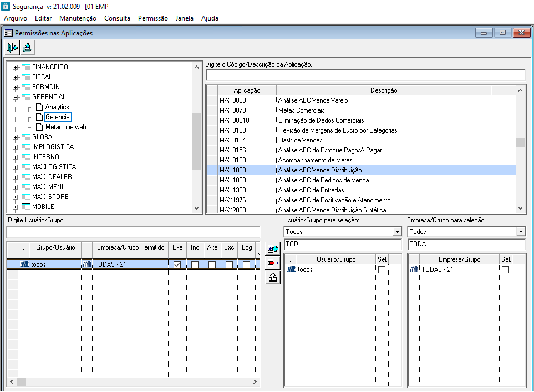The image size is (534, 392).
Task: Click the building icon below remove button
Action: click(x=273, y=278)
